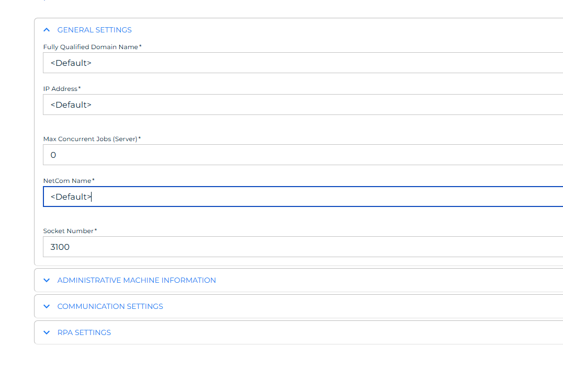
Task: Click the GENERAL SETTINGS section title
Action: pos(94,30)
